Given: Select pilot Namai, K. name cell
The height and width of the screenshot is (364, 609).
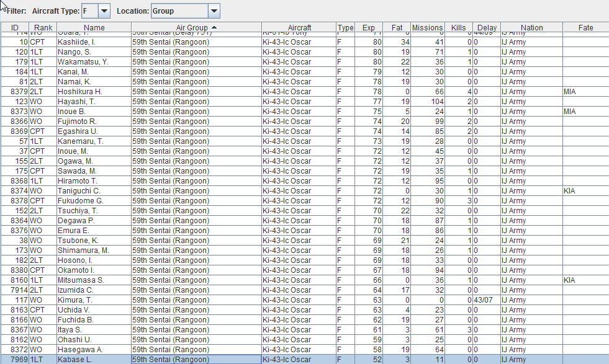Looking at the screenshot, I should [94, 81].
